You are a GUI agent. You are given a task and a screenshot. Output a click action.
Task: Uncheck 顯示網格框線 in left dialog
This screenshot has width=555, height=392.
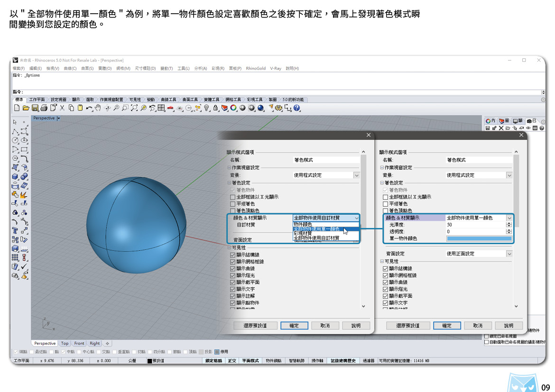pos(232,262)
